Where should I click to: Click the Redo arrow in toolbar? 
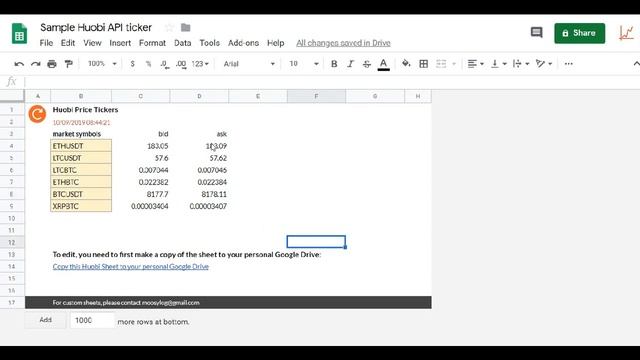(x=36, y=64)
